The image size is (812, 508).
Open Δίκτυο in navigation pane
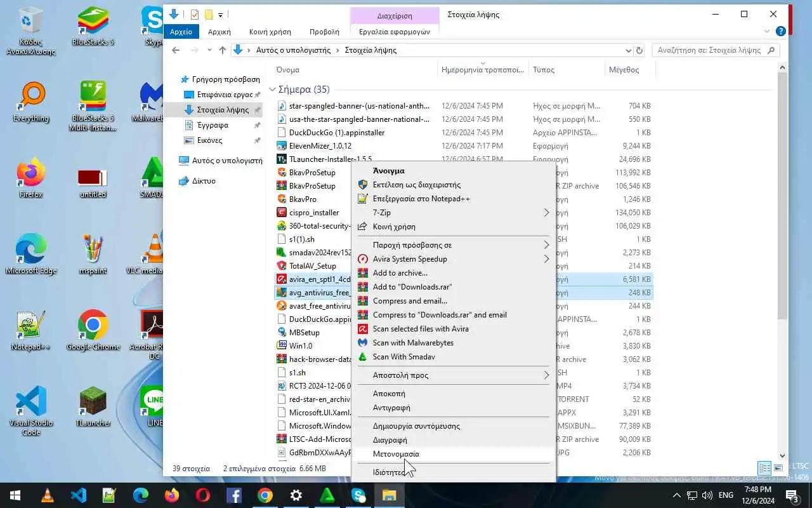tap(204, 181)
